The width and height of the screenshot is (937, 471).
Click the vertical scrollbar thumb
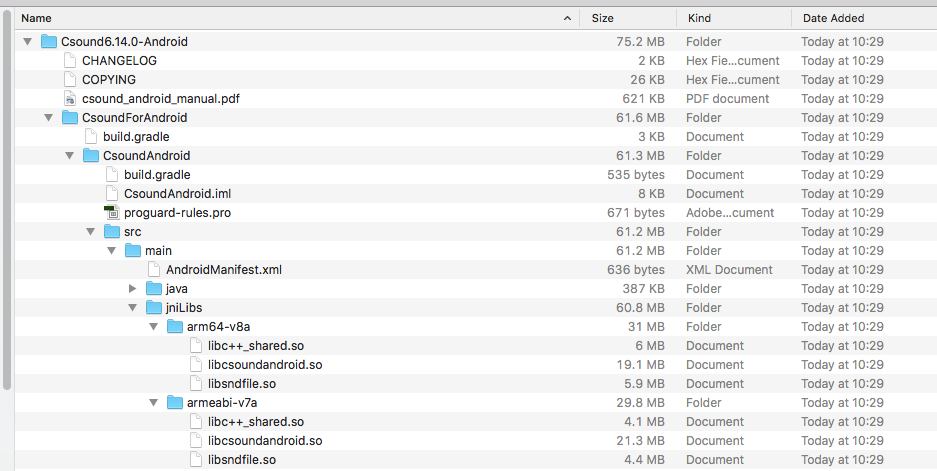[7, 199]
